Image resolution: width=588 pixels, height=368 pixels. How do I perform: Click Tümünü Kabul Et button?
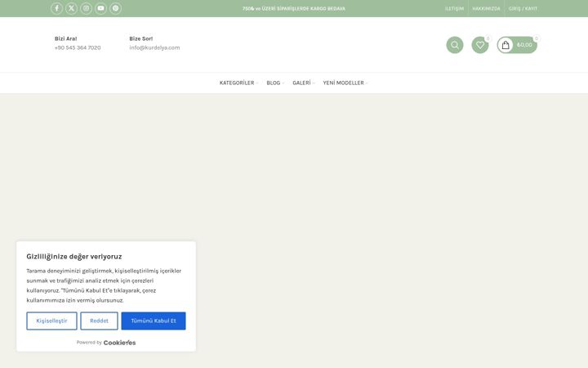[x=154, y=321]
